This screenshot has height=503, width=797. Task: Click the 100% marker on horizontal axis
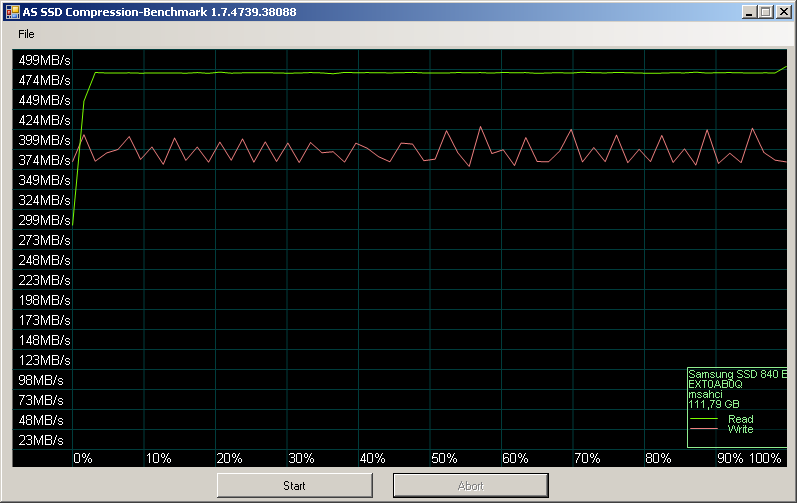click(x=765, y=458)
